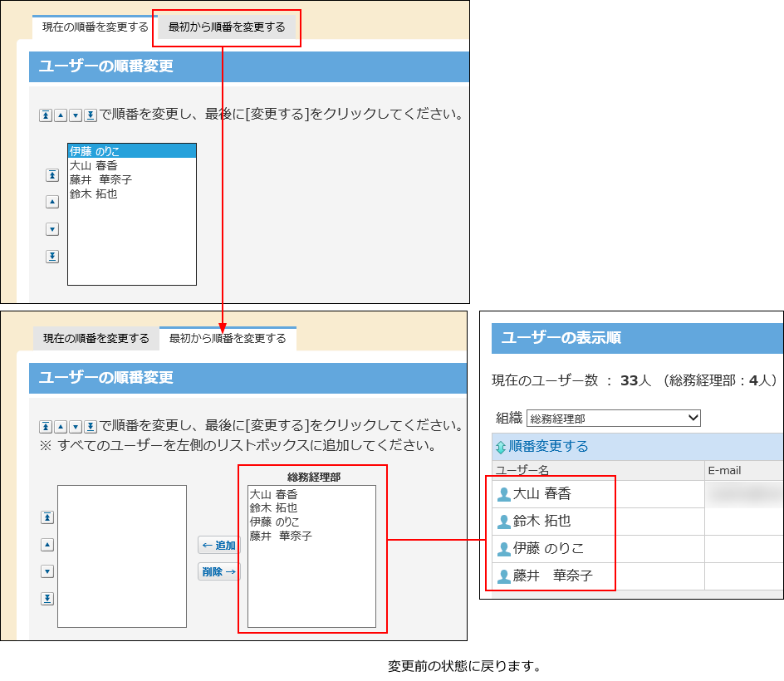Select 伊藤 のりこ in 総務経理部 listbox

311,522
